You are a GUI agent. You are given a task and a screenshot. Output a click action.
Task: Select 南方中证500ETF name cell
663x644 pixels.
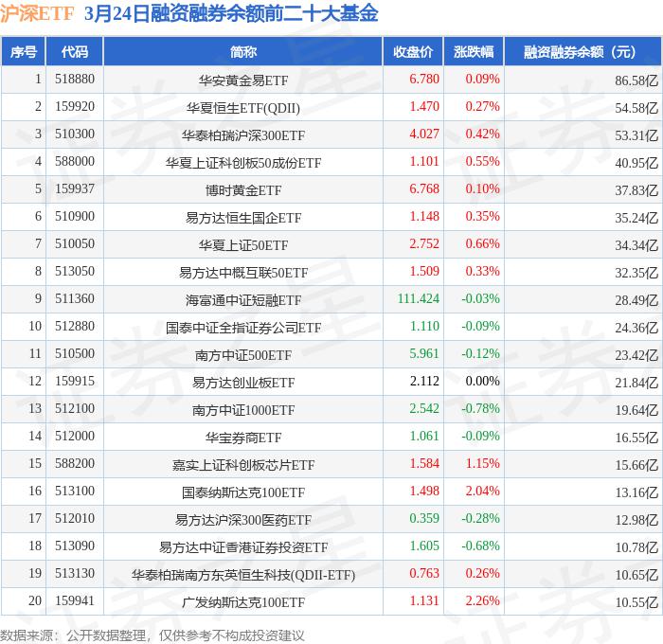pos(243,355)
